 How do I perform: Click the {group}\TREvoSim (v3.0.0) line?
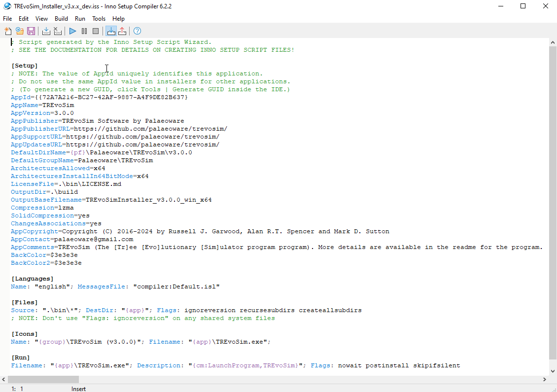click(140, 342)
